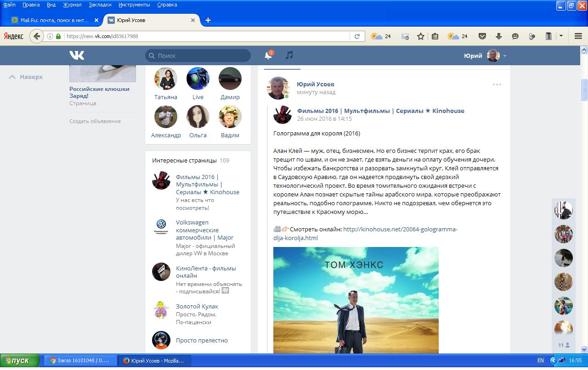
Task: Click the Windows пуск Start button
Action: [20, 361]
